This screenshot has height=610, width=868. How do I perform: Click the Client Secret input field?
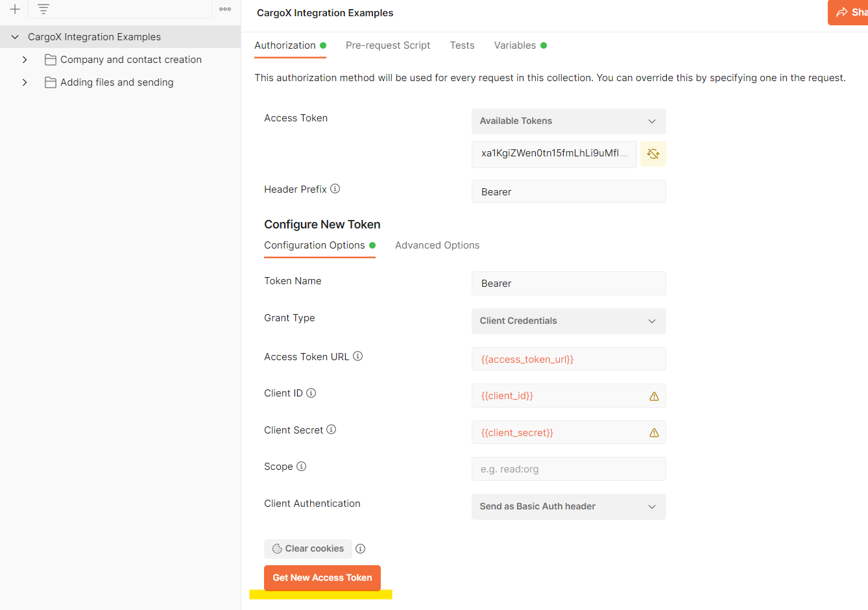tap(569, 432)
